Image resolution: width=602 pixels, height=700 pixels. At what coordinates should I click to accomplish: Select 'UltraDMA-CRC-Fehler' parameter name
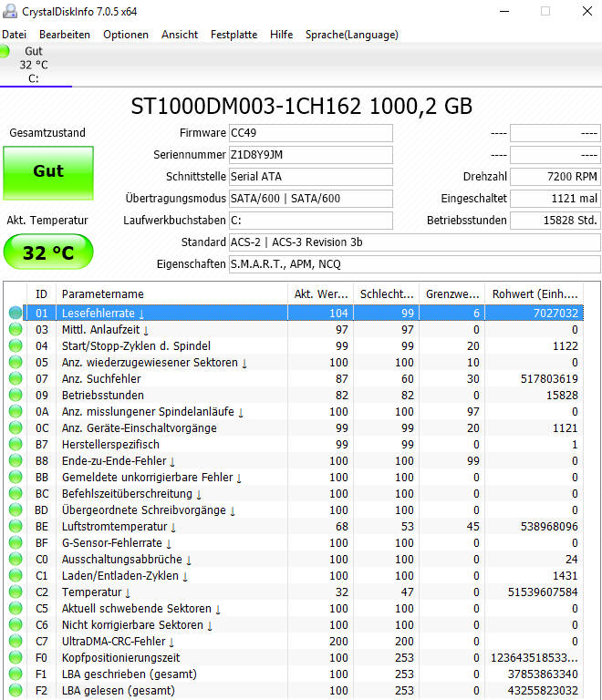click(x=113, y=641)
